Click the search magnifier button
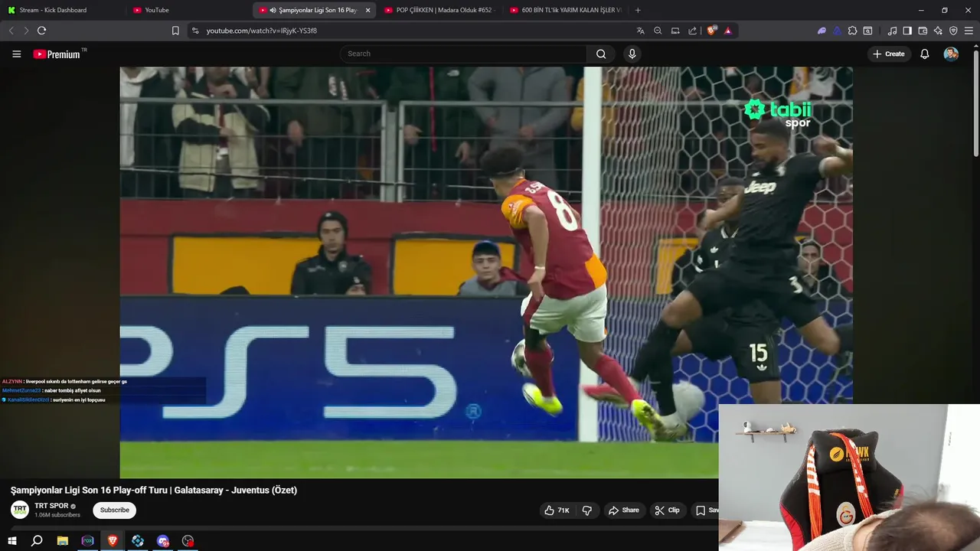Image resolution: width=980 pixels, height=551 pixels. (601, 54)
